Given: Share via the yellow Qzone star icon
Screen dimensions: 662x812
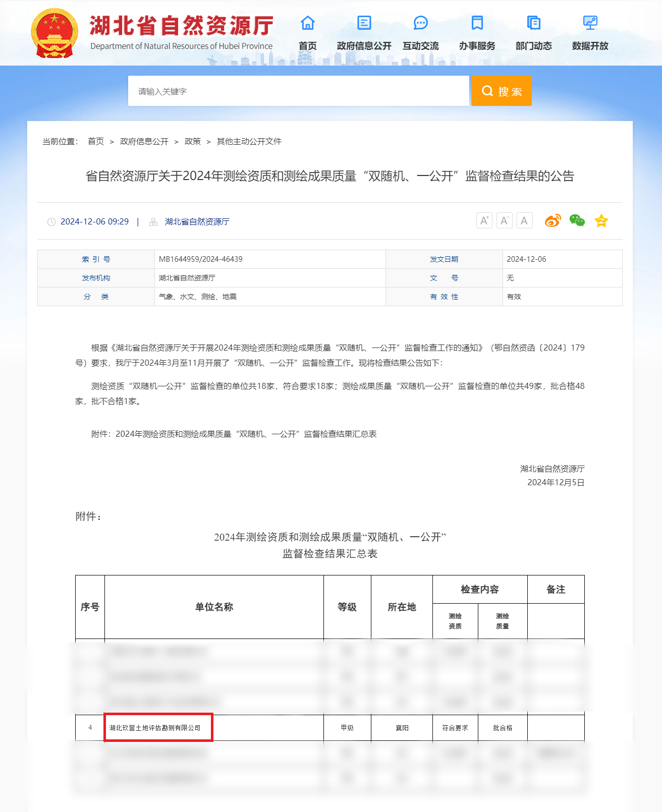Looking at the screenshot, I should [601, 220].
